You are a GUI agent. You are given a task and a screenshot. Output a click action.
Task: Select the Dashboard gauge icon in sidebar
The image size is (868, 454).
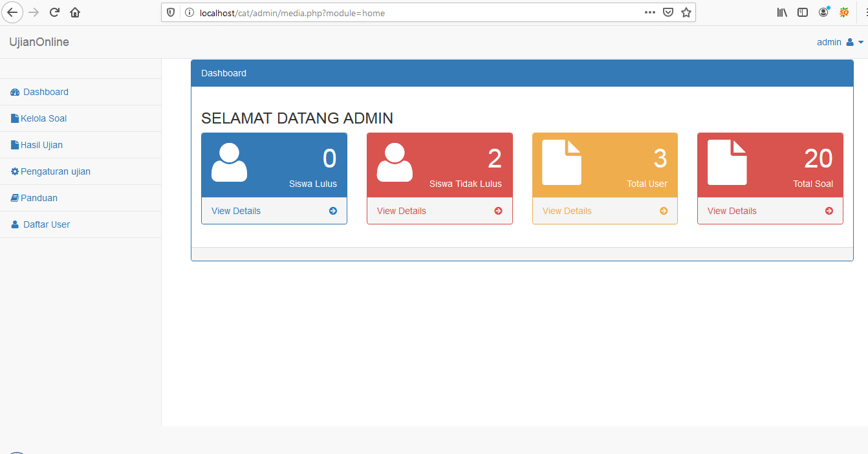pyautogui.click(x=14, y=92)
